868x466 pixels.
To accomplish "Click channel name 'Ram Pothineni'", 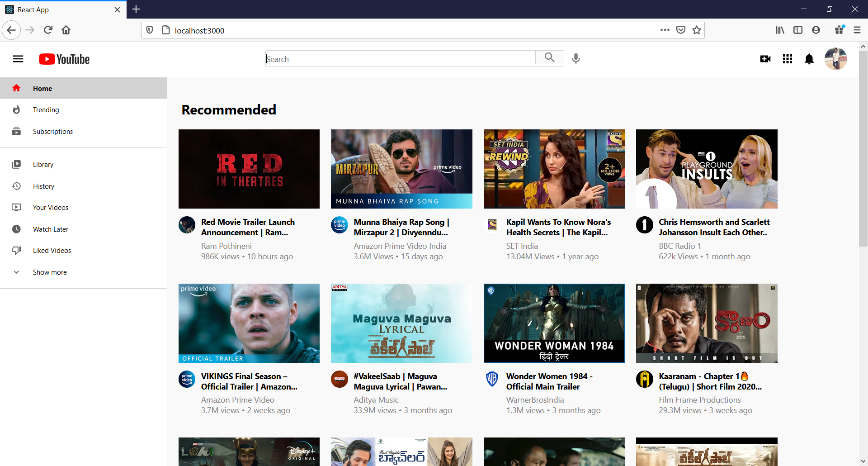I will point(226,246).
